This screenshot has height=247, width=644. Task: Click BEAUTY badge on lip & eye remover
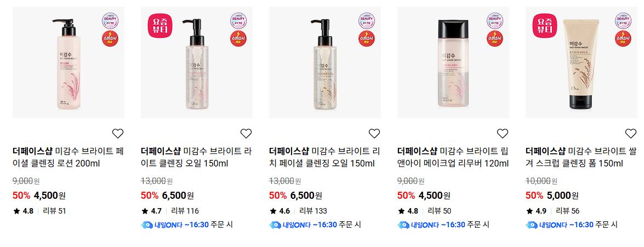pos(495,21)
